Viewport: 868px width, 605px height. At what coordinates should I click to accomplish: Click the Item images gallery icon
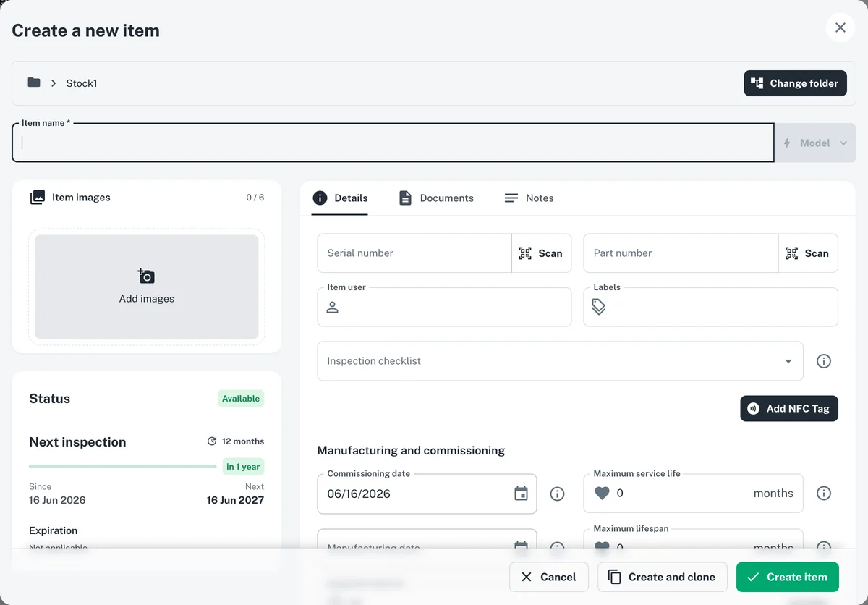coord(38,198)
